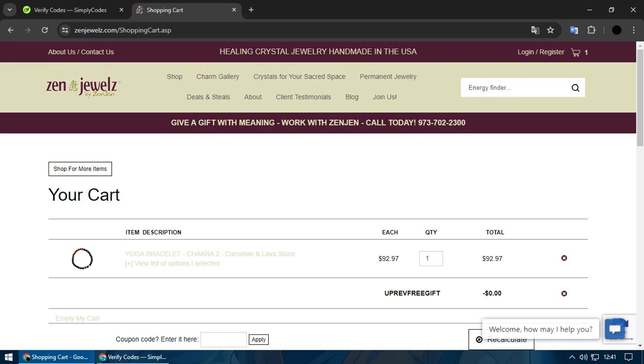Screen dimensions: 644x364
Task: Expand View list of options I selected
Action: tap(172, 263)
